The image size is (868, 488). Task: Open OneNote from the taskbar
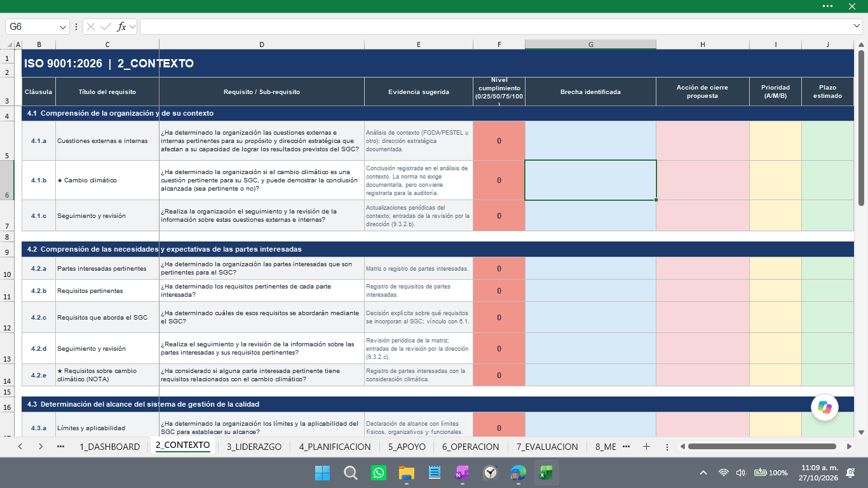tap(462, 473)
